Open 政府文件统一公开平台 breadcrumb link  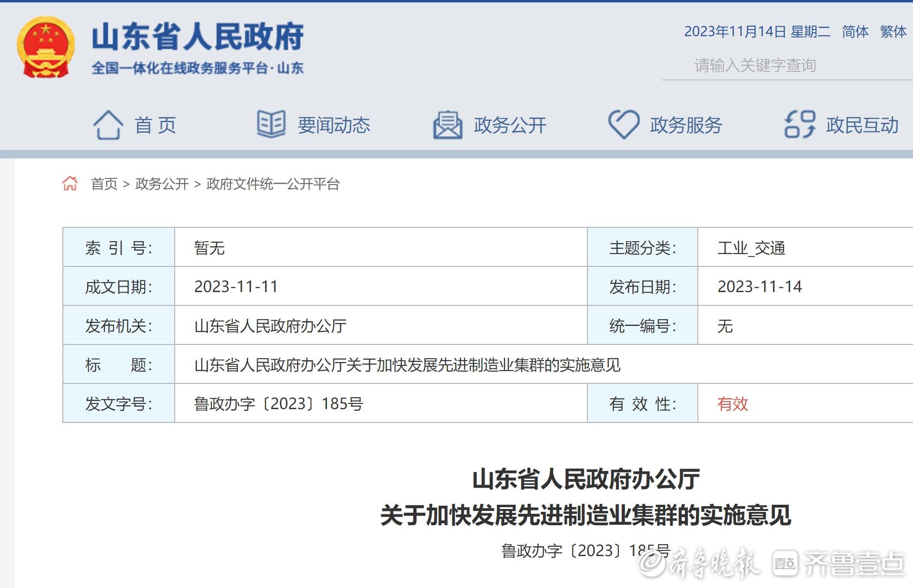[273, 184]
